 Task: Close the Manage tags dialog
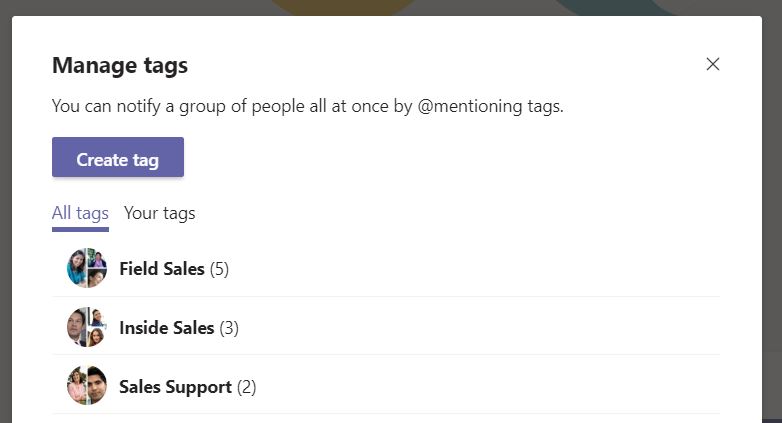tap(713, 64)
